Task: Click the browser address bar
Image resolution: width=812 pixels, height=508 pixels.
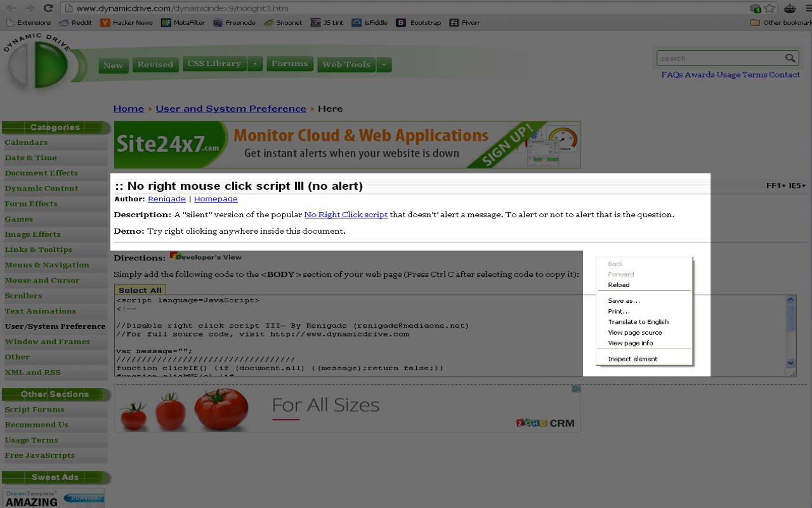Action: point(406,8)
